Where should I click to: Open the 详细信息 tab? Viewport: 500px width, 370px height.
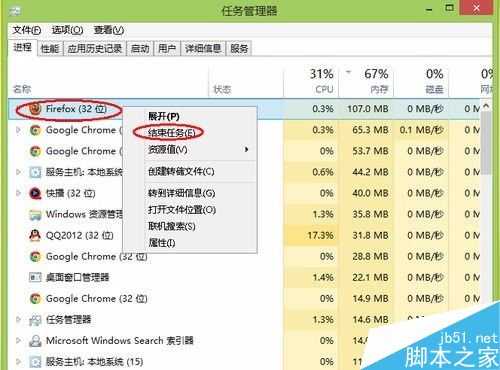tap(203, 49)
